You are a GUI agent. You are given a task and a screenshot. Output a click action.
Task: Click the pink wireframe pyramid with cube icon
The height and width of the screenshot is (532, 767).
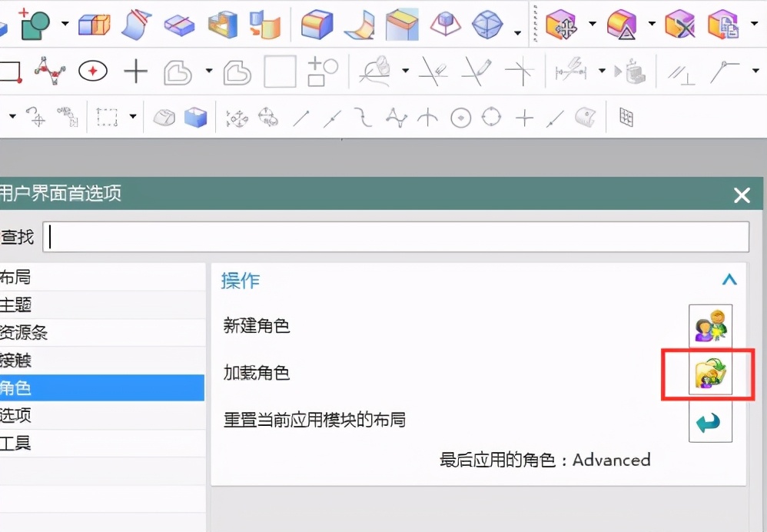pyautogui.click(x=445, y=24)
